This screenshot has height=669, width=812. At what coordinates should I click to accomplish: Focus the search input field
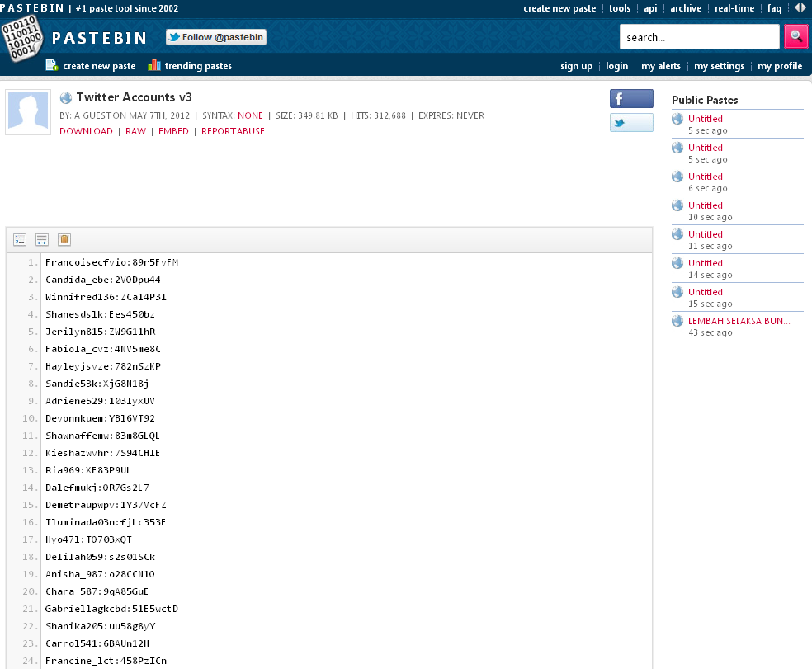pyautogui.click(x=699, y=37)
